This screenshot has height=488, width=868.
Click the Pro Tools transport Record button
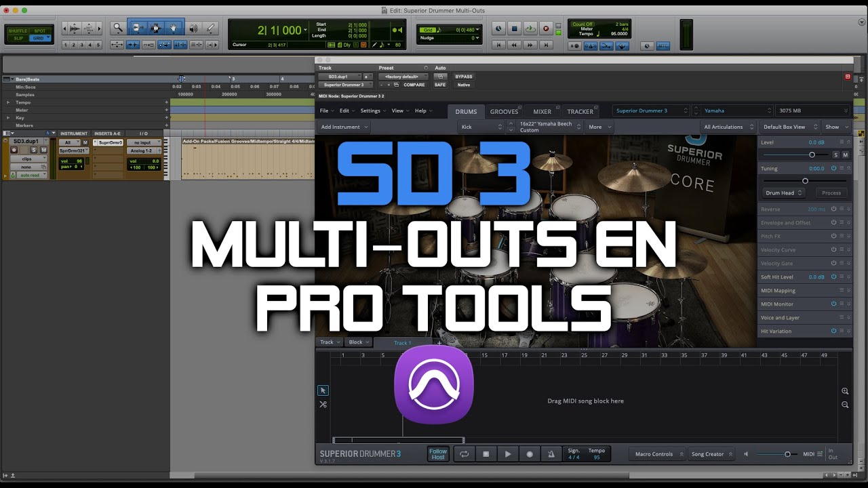click(x=545, y=28)
